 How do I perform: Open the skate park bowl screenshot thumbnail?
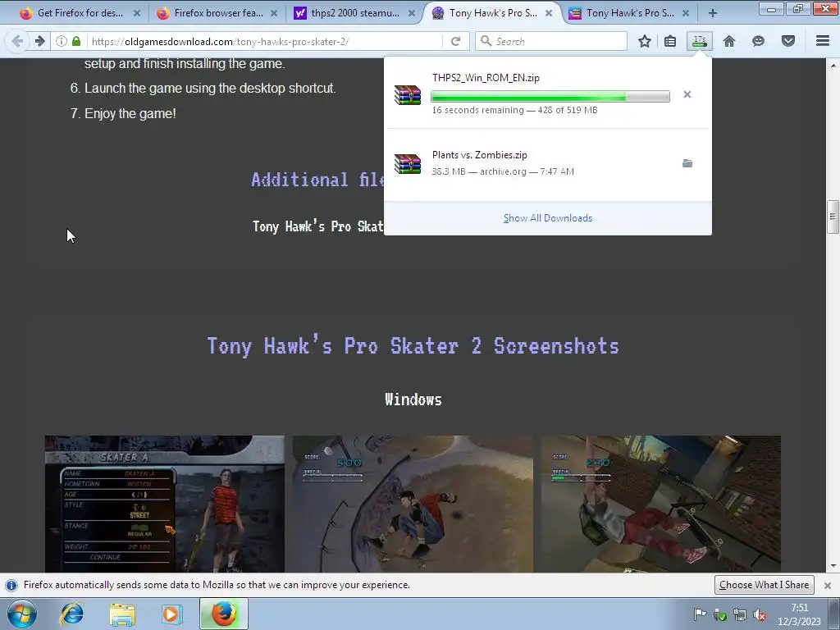pyautogui.click(x=413, y=504)
